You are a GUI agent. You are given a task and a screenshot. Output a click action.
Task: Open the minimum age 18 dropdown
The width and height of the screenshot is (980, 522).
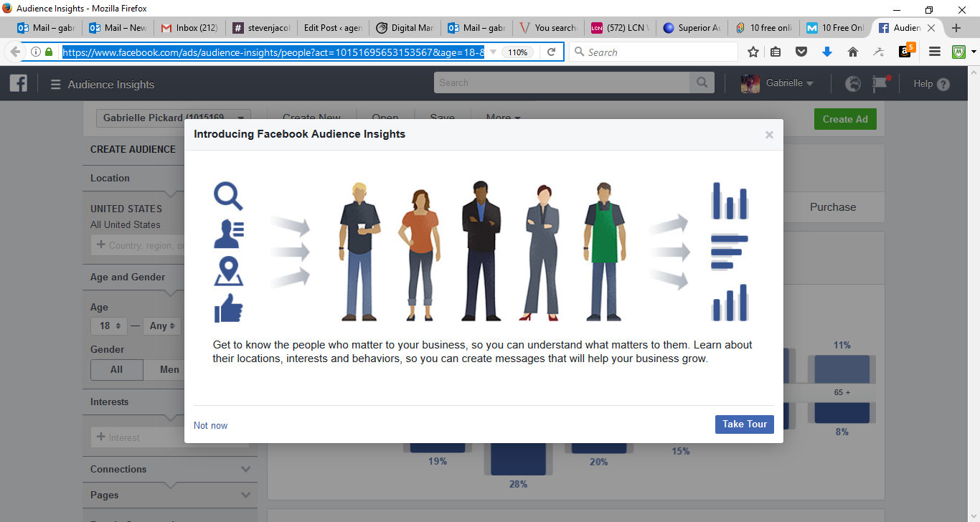pos(109,326)
